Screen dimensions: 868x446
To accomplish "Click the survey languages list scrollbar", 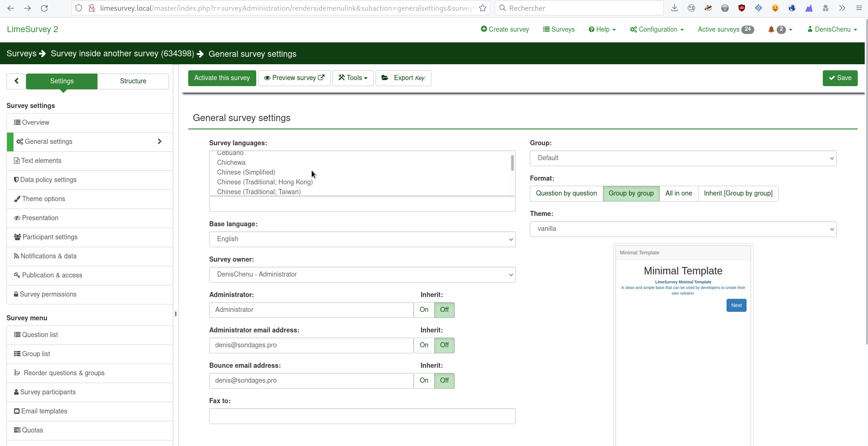I will (512, 163).
